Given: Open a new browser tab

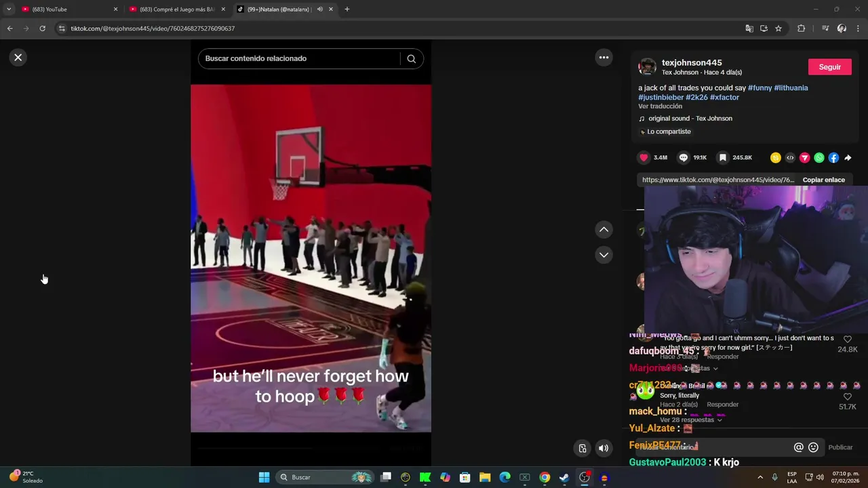Looking at the screenshot, I should [347, 9].
